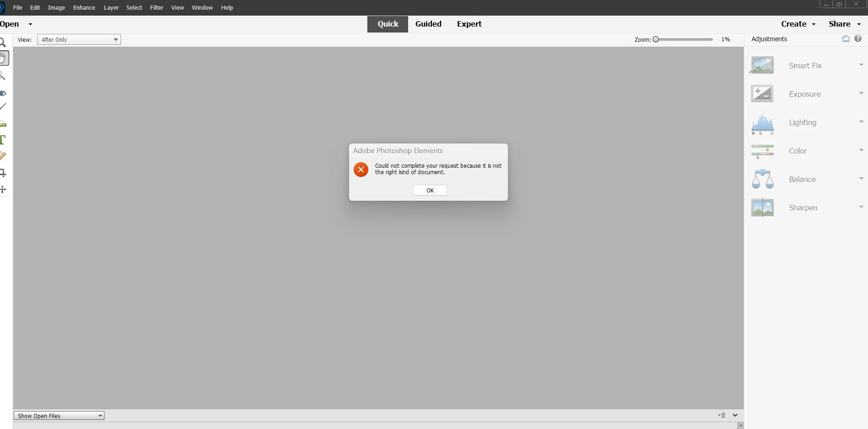The height and width of the screenshot is (429, 868).
Task: Click the Balance scales icon
Action: click(x=763, y=179)
